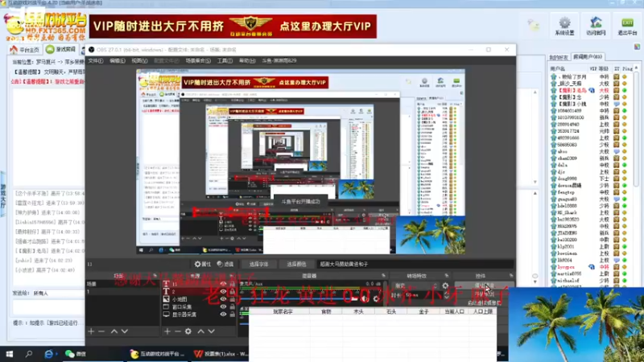Switch to 房间用户(83) tab

588,56
